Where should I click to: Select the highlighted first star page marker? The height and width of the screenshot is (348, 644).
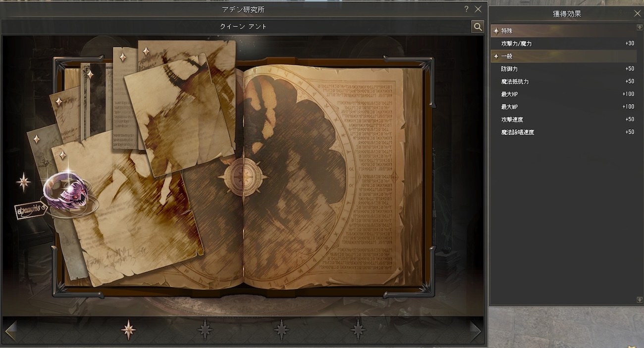click(x=128, y=330)
